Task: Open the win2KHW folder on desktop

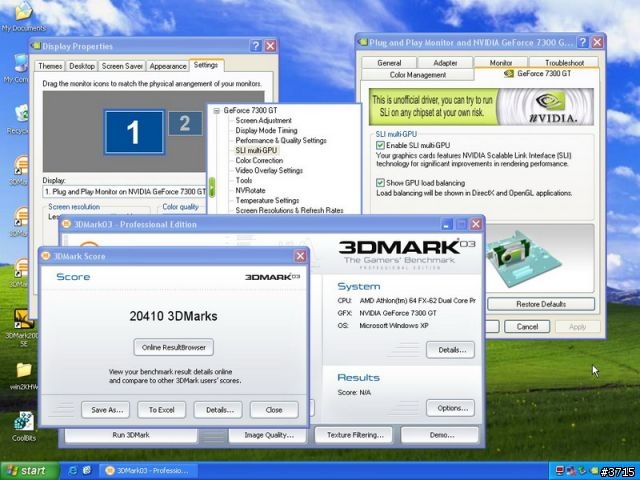Action: 24,376
